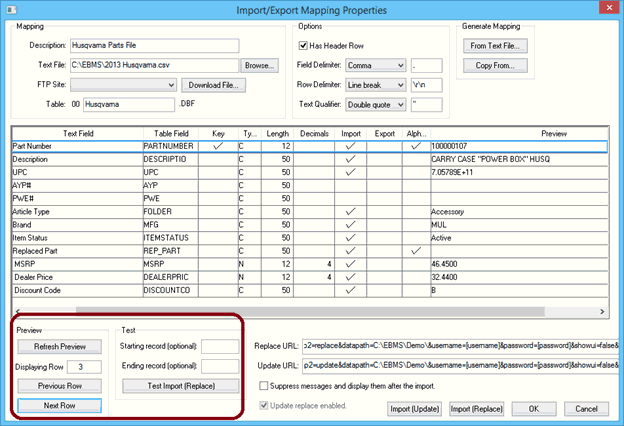Click the grid scrollbar right arrow
The height and width of the screenshot is (426, 624).
point(602,312)
